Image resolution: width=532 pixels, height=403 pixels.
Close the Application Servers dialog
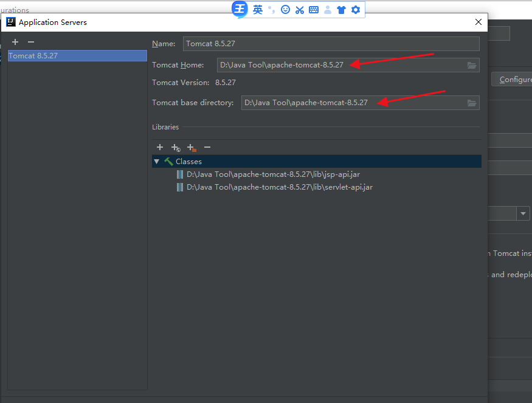478,22
